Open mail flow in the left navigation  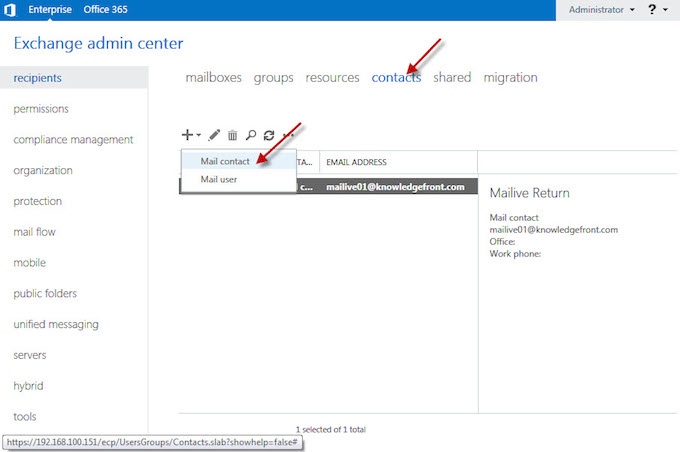34,232
